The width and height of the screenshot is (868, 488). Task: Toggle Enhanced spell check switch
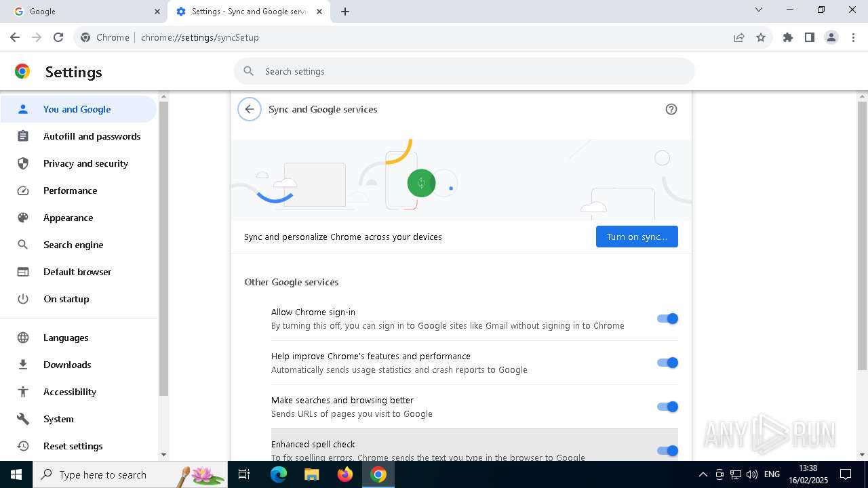667,451
